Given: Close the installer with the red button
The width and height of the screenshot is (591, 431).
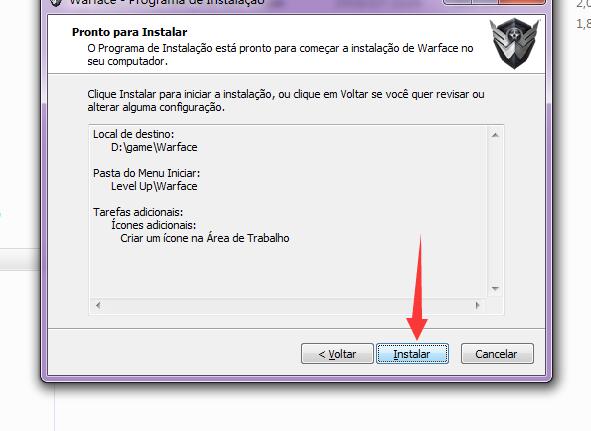Looking at the screenshot, I should pos(521,2).
